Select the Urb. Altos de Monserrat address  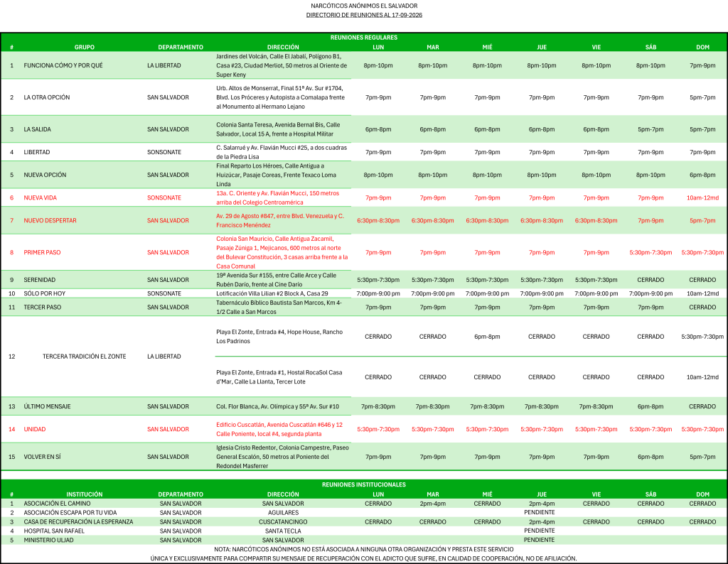281,97
